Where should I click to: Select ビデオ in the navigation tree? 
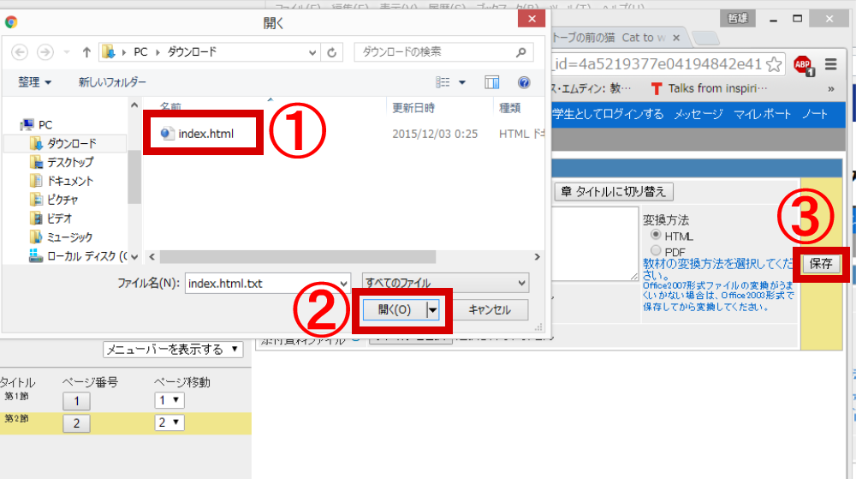[51, 219]
